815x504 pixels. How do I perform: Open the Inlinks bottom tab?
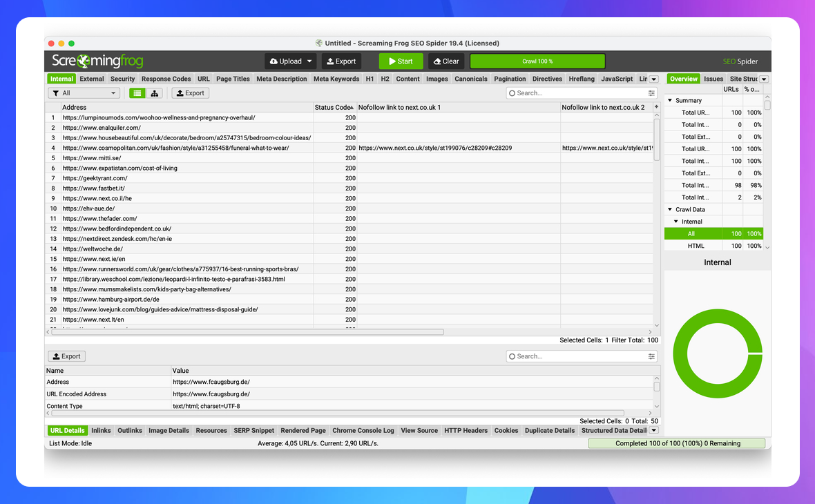[x=101, y=431]
